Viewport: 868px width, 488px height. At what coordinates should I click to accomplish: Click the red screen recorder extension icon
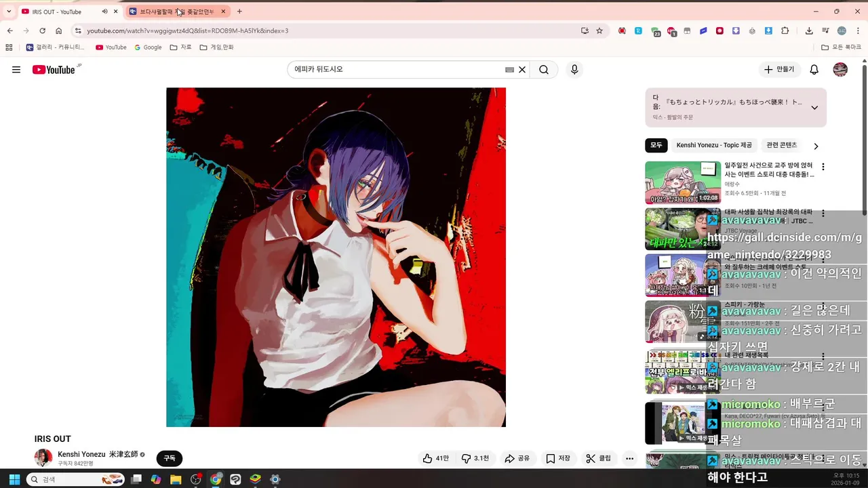(x=622, y=30)
